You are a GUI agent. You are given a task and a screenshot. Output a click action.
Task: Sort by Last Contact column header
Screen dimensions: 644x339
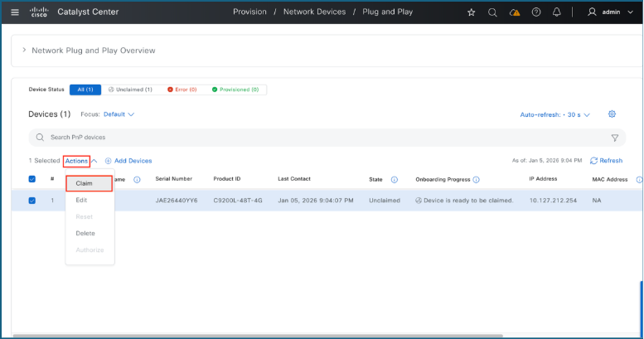294,179
